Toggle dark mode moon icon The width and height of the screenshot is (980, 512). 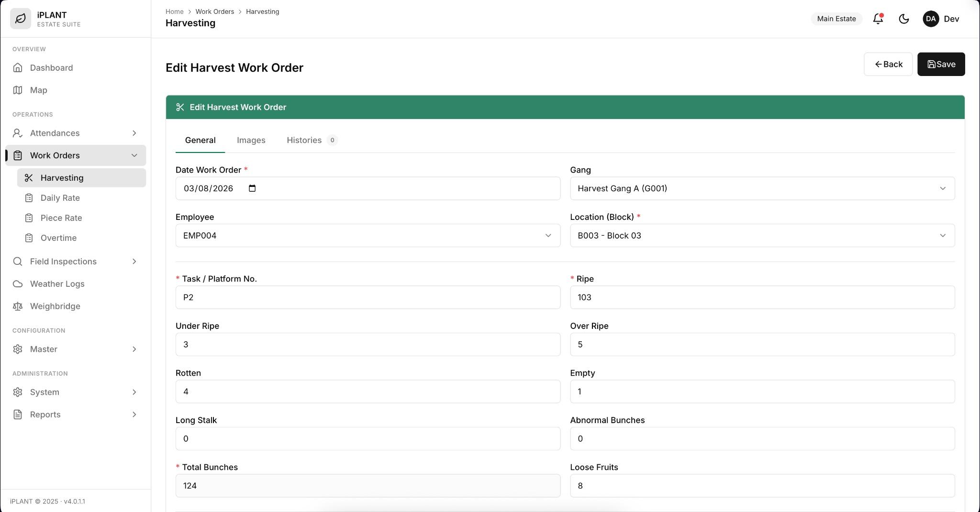[903, 19]
